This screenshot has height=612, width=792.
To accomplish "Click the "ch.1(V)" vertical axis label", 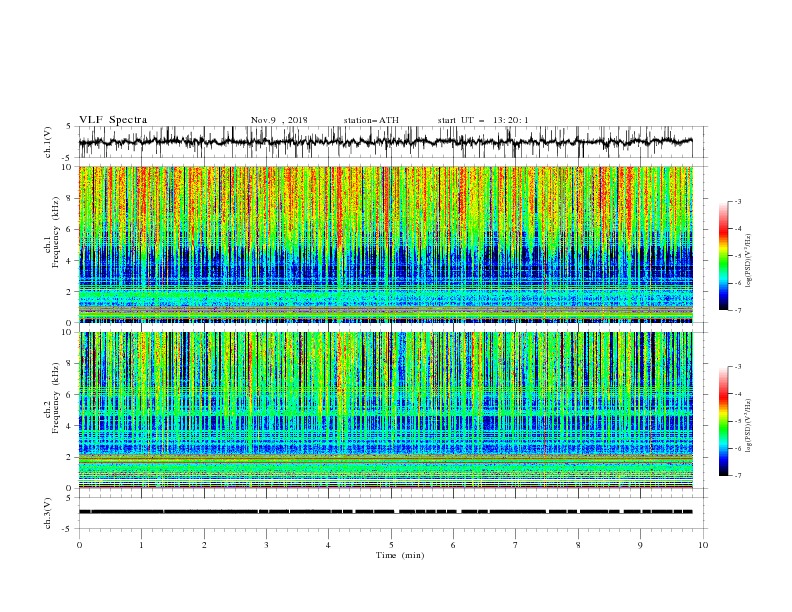I will coord(48,142).
